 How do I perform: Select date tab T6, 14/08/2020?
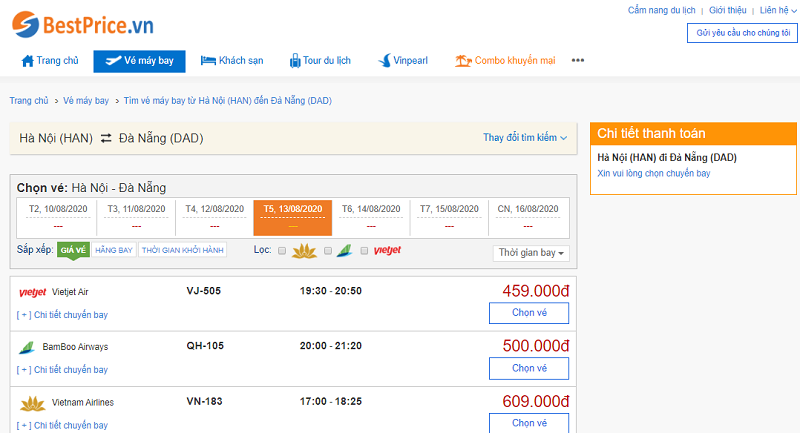[x=371, y=218]
